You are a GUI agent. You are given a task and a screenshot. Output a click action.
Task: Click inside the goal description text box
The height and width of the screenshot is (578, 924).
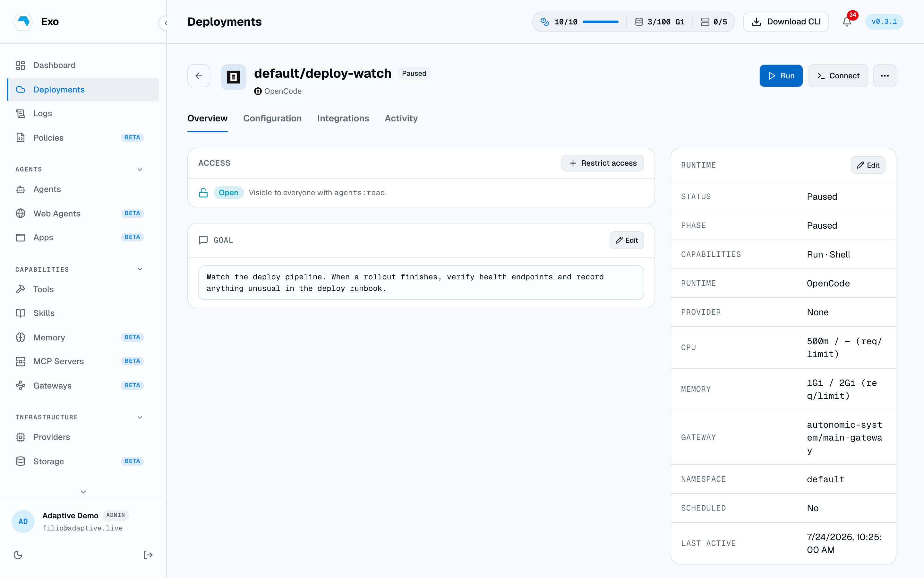pyautogui.click(x=421, y=283)
